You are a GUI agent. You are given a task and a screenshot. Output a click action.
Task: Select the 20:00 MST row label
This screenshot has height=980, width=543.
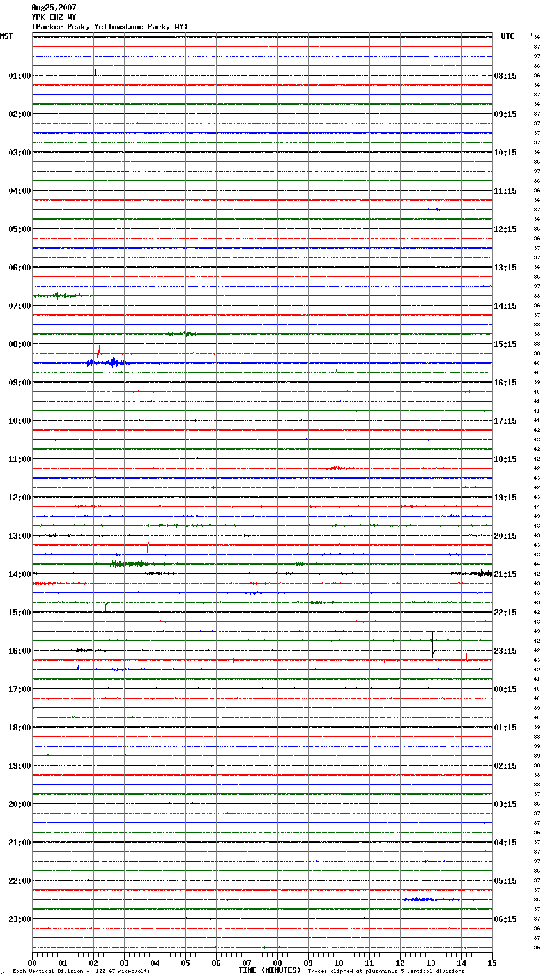(x=20, y=804)
